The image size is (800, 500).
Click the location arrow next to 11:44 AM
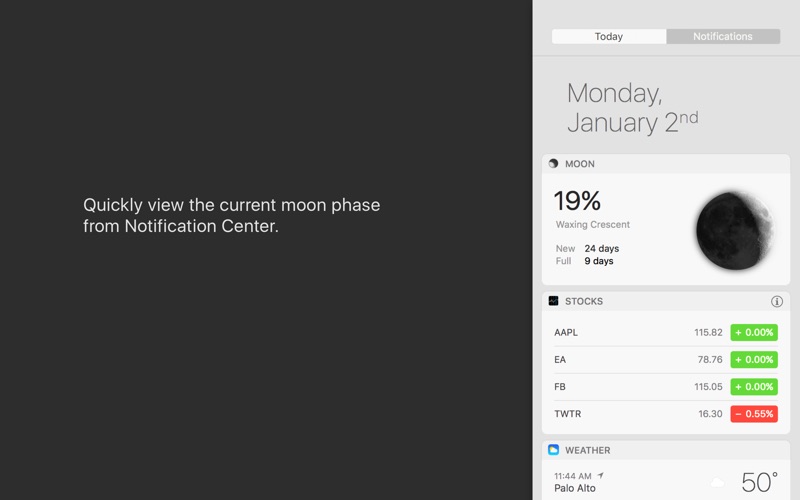click(x=601, y=476)
